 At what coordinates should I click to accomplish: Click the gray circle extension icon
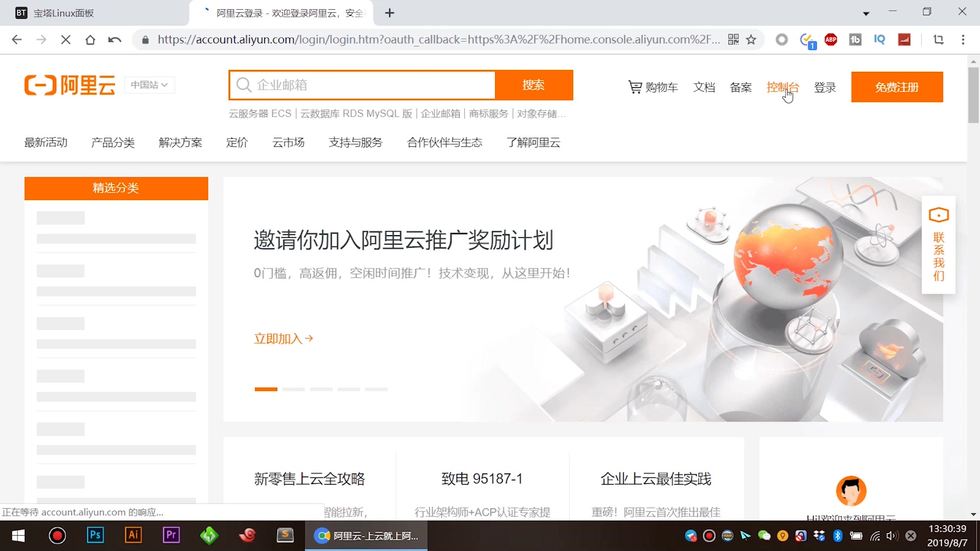(x=781, y=40)
